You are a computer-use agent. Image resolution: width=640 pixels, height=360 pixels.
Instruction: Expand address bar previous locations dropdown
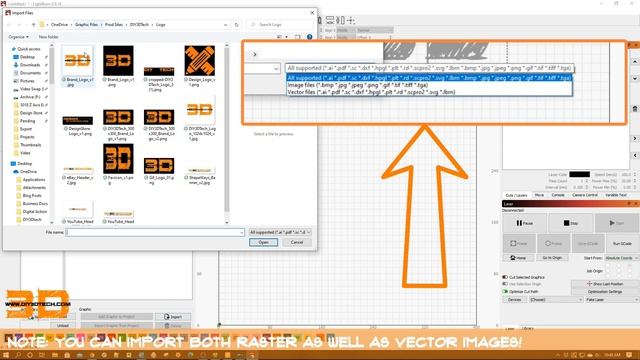[x=226, y=25]
